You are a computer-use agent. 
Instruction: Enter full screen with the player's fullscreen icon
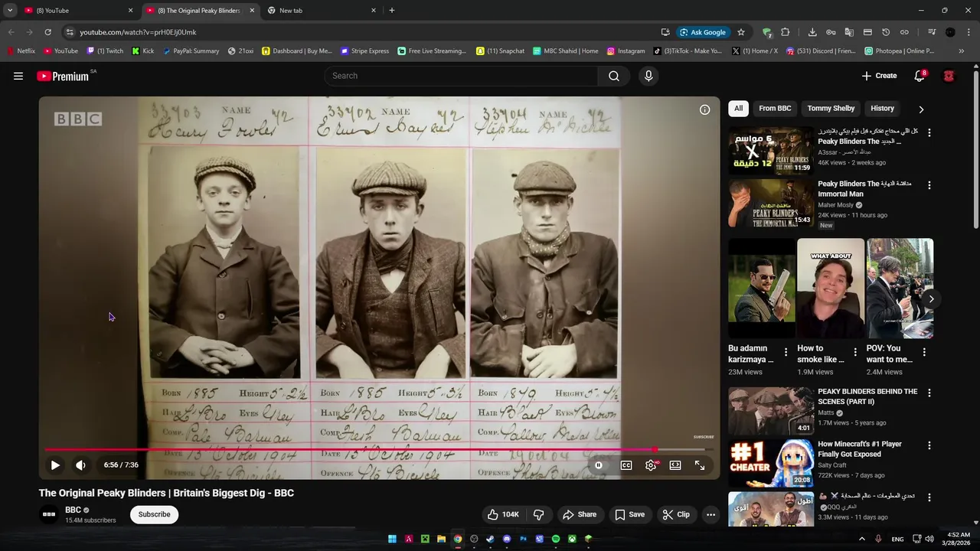[700, 465]
